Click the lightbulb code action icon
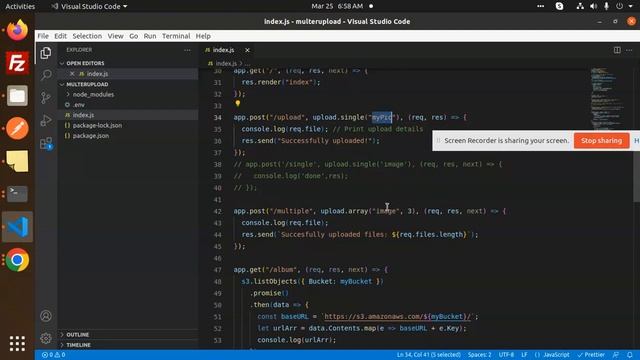Image resolution: width=640 pixels, height=360 pixels. pos(238,104)
